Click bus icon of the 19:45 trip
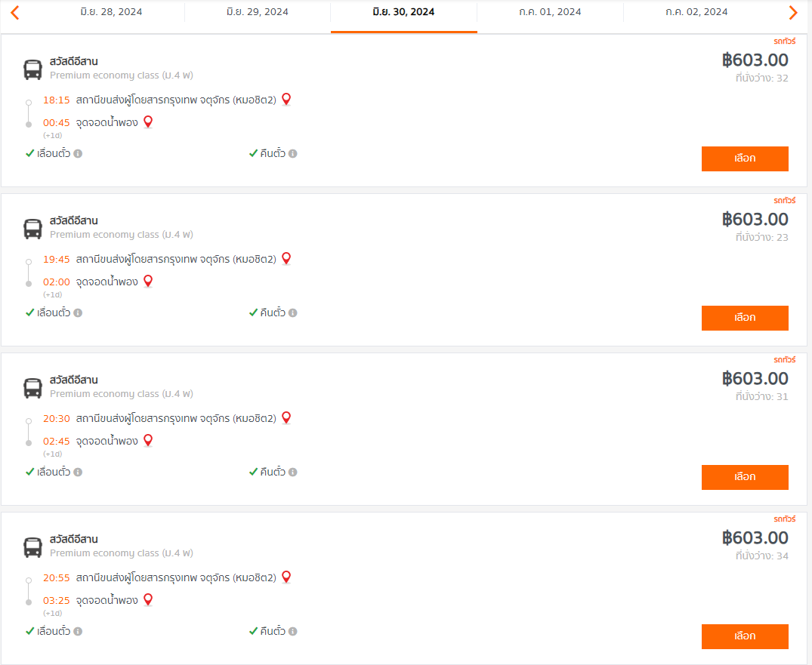 pyautogui.click(x=32, y=229)
